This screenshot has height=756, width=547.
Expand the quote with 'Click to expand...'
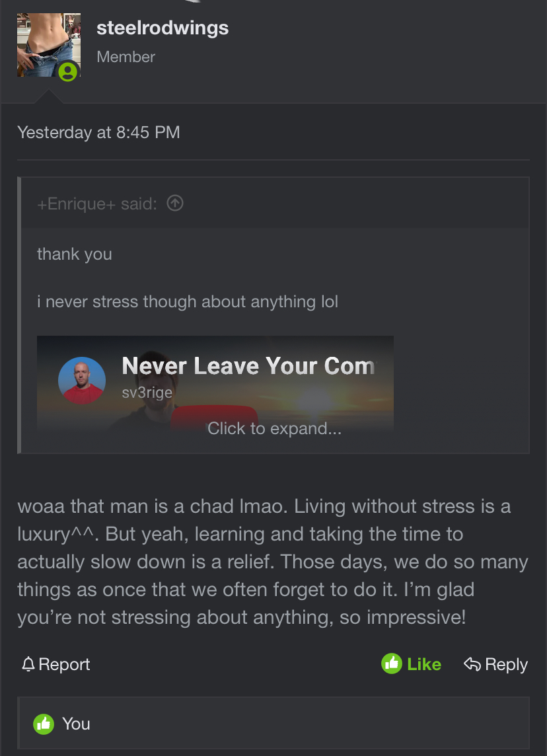click(x=274, y=429)
